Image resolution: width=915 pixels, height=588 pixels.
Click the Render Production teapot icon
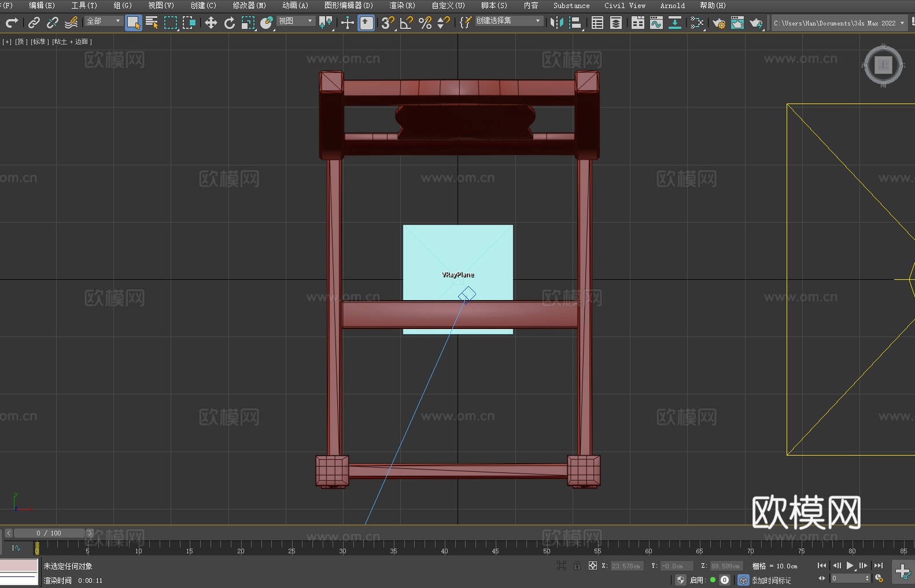[x=756, y=23]
